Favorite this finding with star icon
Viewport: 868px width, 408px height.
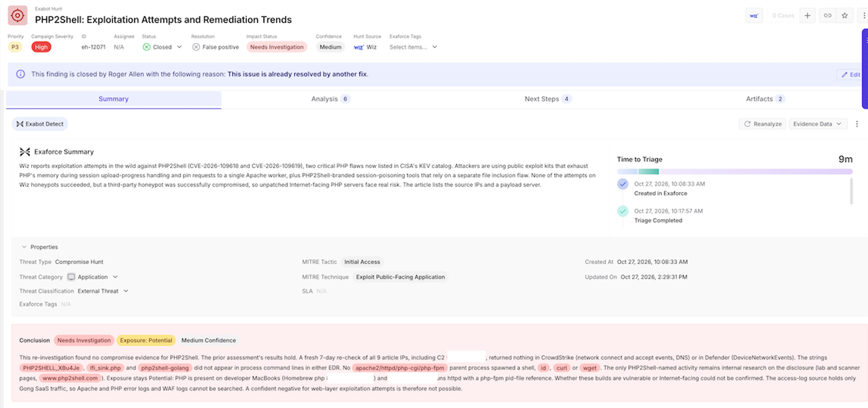(x=844, y=16)
